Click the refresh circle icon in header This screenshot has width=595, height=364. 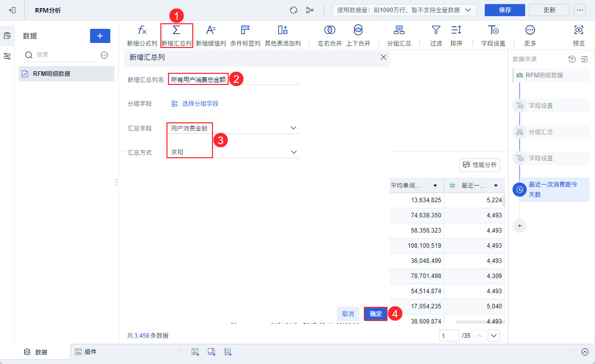(293, 10)
